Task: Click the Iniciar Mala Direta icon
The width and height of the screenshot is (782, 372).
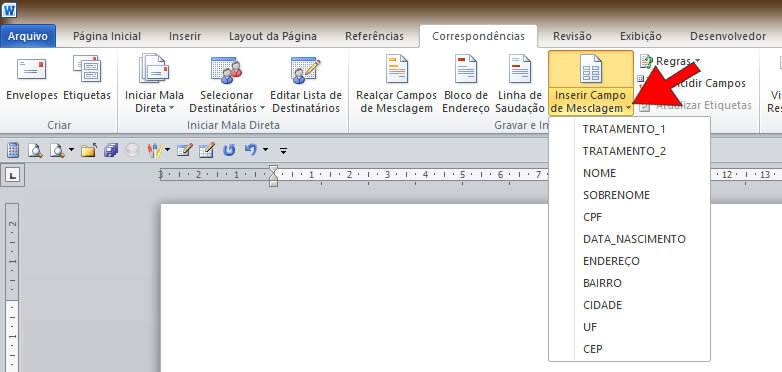Action: click(154, 68)
